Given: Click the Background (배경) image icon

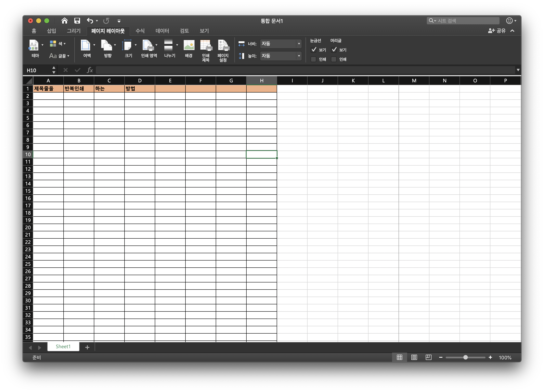Looking at the screenshot, I should click(x=189, y=45).
